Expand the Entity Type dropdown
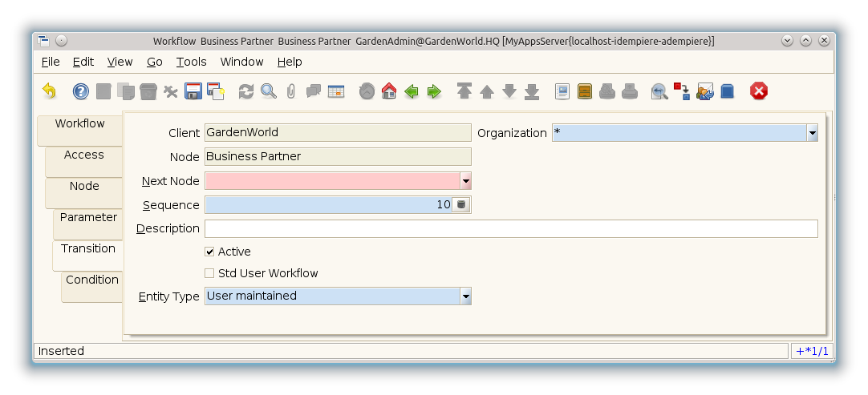 point(465,296)
